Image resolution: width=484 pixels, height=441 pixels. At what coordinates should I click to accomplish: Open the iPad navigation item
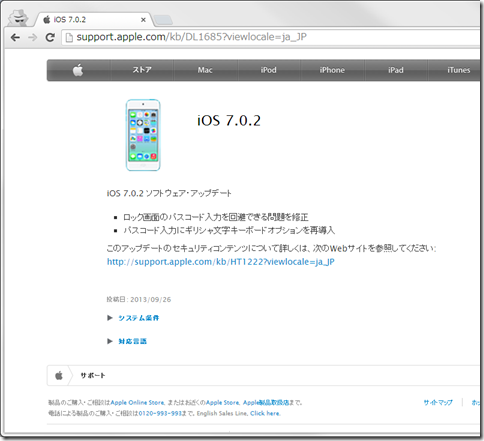click(396, 70)
